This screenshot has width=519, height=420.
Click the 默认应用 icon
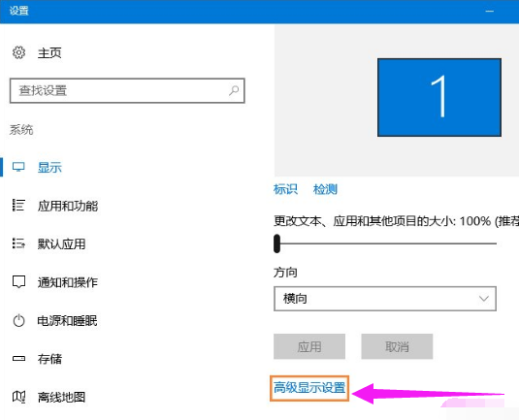pyautogui.click(x=18, y=243)
